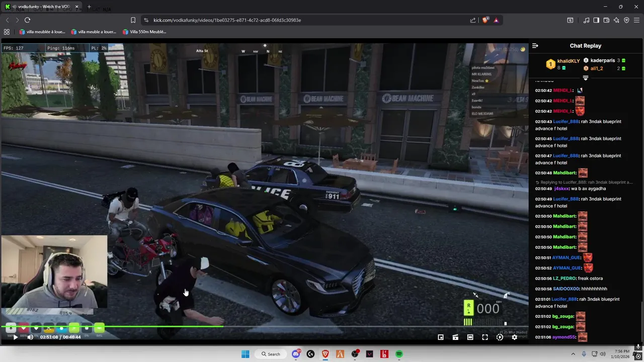Viewport: 644px width, 362px height.
Task: Open kaderparis's profile in leaderboard
Action: point(603,60)
